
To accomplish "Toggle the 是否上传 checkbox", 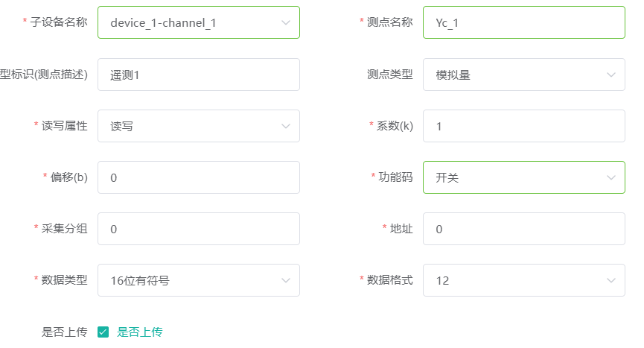I will click(103, 332).
